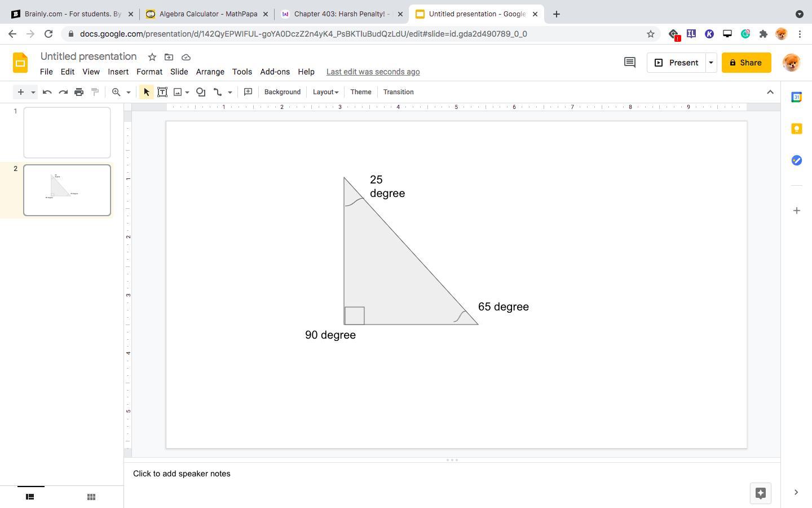Click the Background button
Image resolution: width=812 pixels, height=508 pixels.
click(x=283, y=92)
